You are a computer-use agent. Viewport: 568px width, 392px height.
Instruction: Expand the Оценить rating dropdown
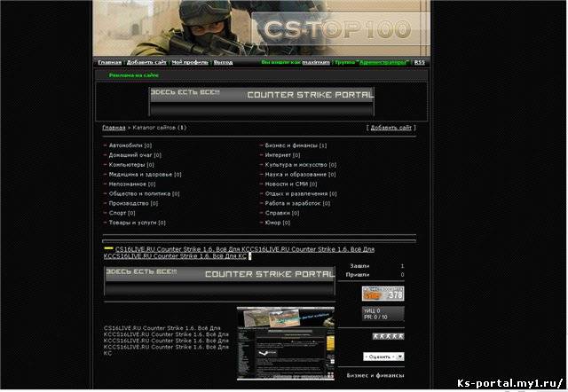[383, 357]
